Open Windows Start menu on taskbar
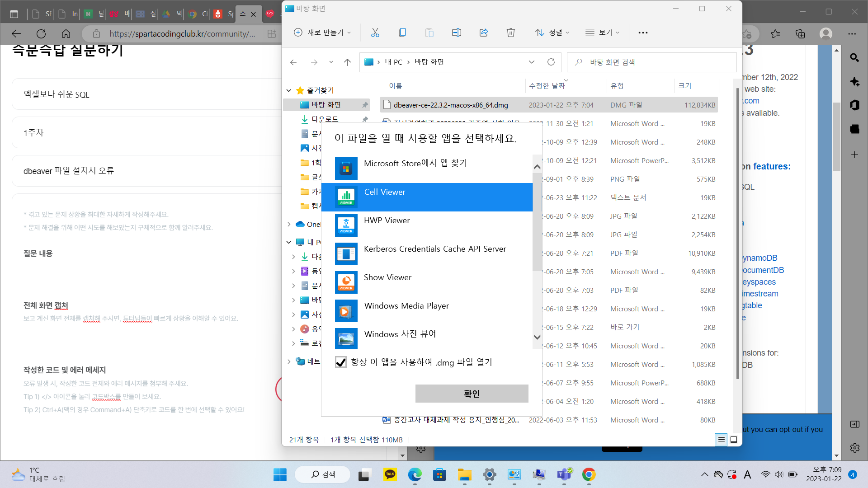 (x=280, y=474)
